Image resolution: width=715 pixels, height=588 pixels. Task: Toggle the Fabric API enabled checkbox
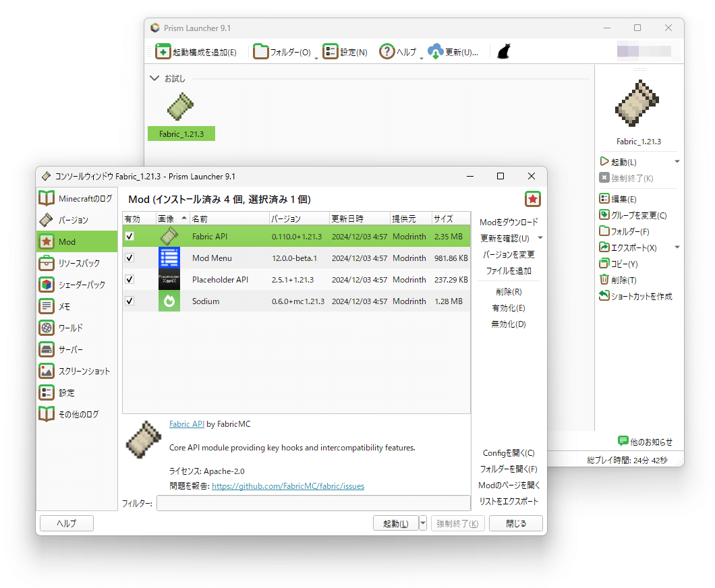click(x=130, y=236)
